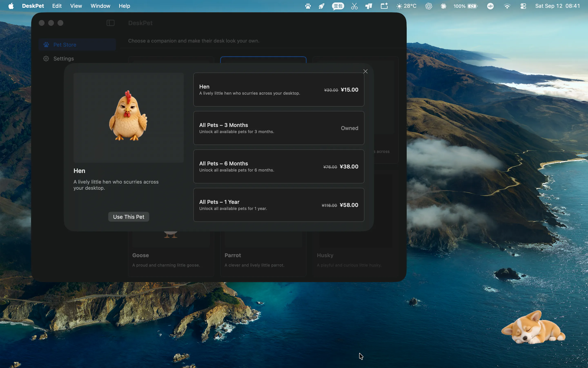Open the 28°C weather menu item
Screen dimensions: 588x368
coord(406,6)
